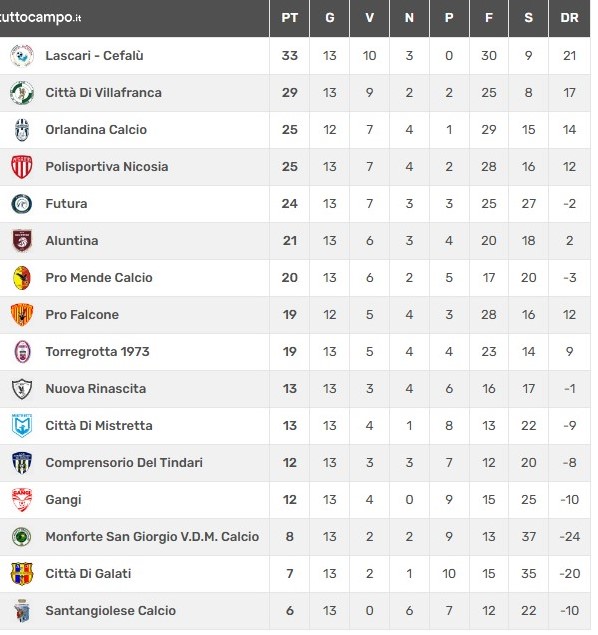Open the Orlandina Calcio team logo
The image size is (598, 635).
tap(22, 130)
